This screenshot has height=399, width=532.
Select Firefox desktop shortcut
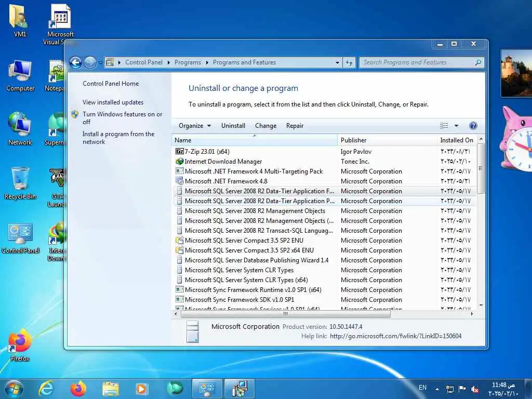(x=20, y=345)
